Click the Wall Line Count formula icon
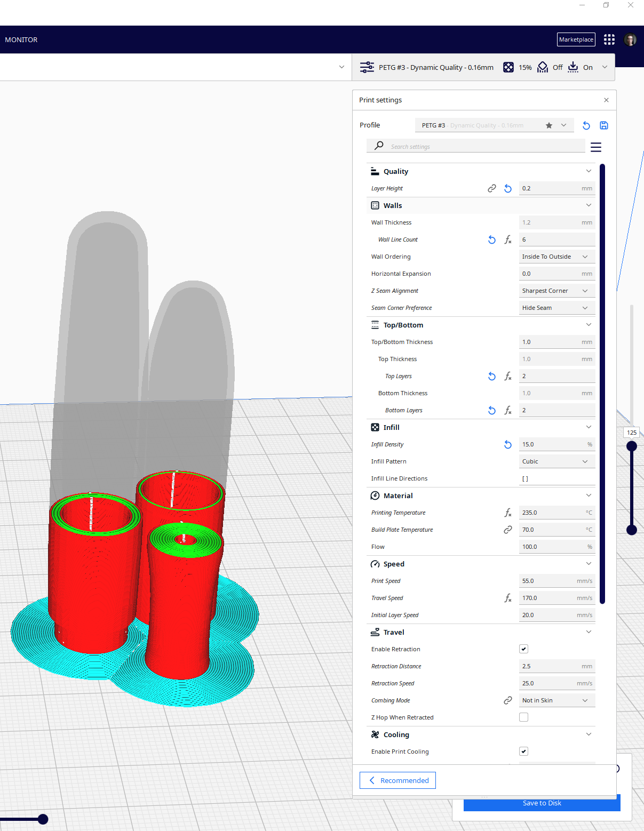 coord(508,240)
